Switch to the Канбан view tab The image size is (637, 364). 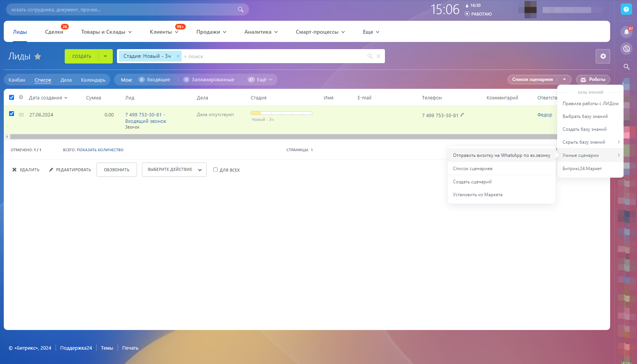tap(17, 80)
